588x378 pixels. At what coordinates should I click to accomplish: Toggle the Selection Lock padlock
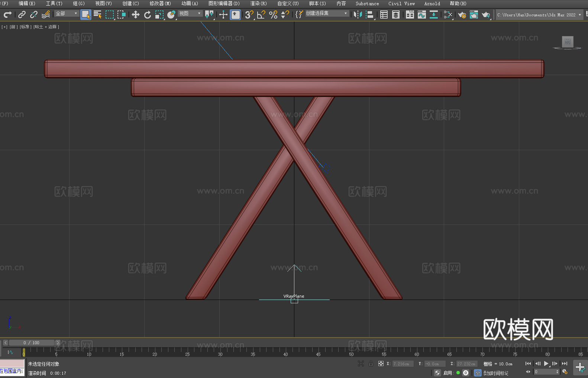pos(371,364)
